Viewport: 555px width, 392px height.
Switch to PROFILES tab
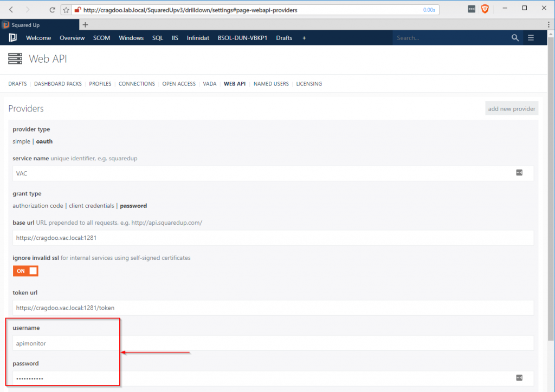coord(100,84)
